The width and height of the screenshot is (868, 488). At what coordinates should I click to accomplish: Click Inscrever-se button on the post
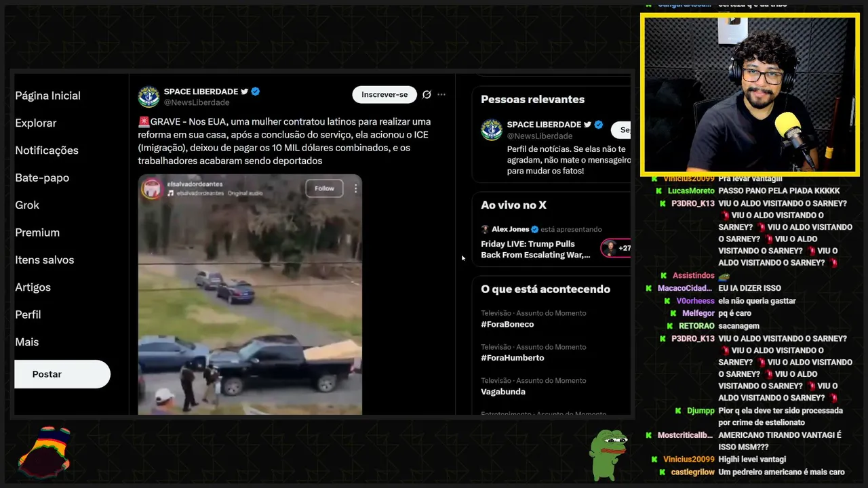coord(384,94)
